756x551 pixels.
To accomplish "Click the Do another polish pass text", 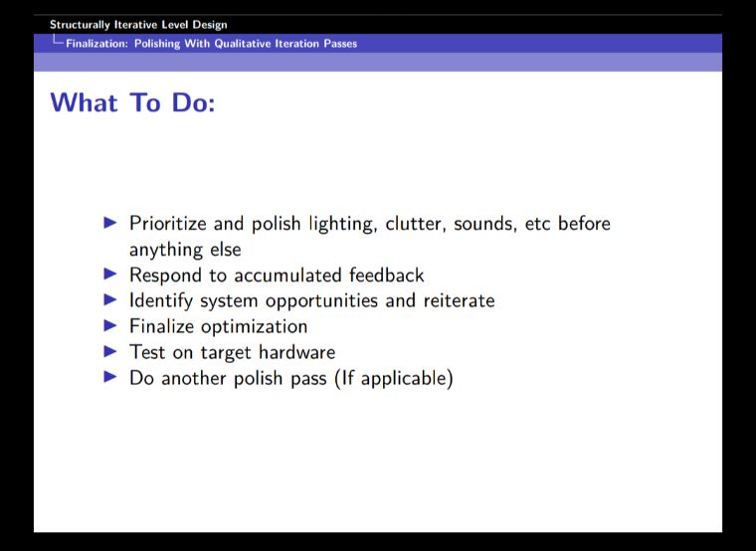I will point(228,378).
